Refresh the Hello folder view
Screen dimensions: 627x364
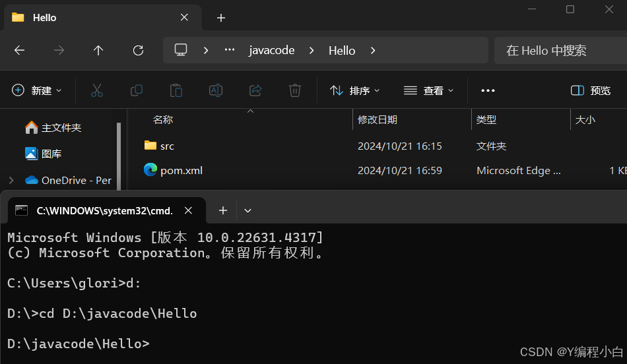[139, 50]
